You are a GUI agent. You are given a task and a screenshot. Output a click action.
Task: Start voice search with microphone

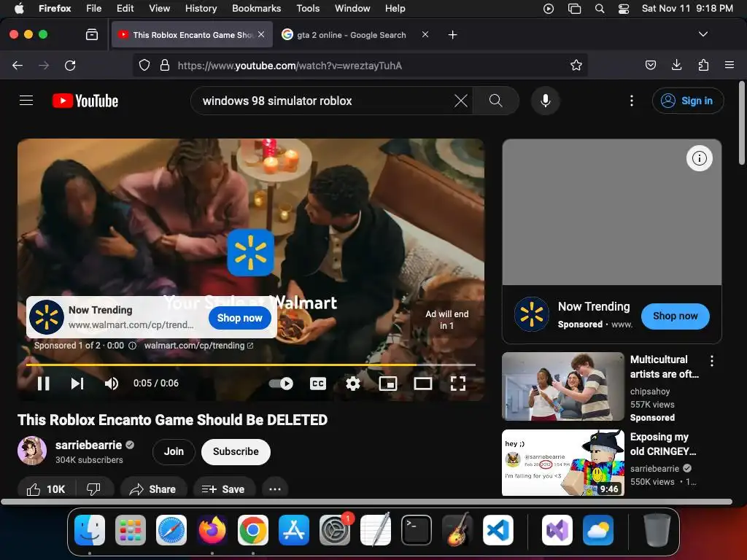pos(546,101)
